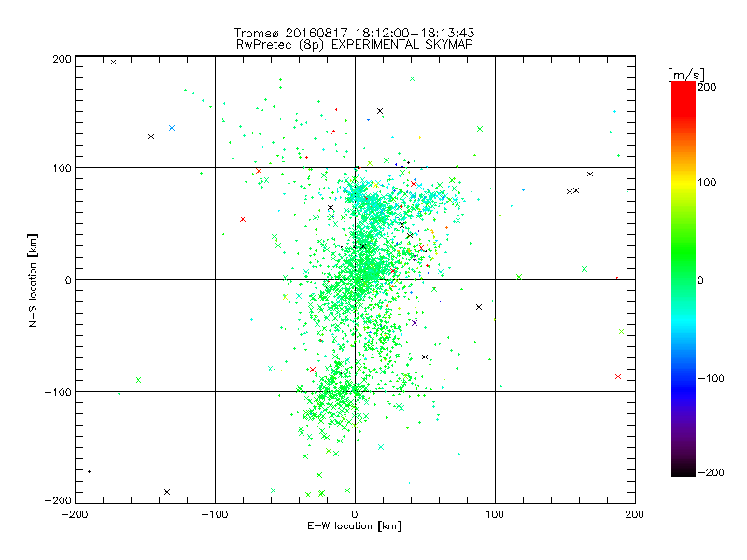Click the black bottom end of colorbar
The width and height of the screenshot is (747, 560).
click(x=684, y=469)
